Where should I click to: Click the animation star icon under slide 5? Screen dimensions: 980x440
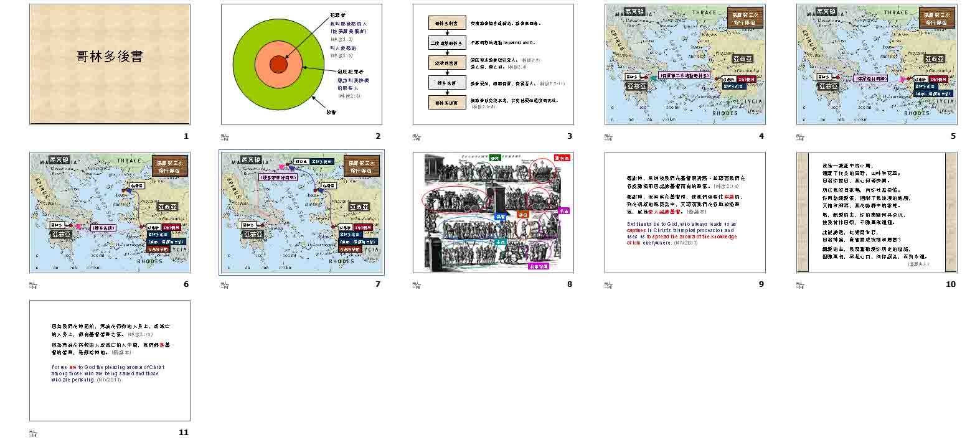point(800,137)
